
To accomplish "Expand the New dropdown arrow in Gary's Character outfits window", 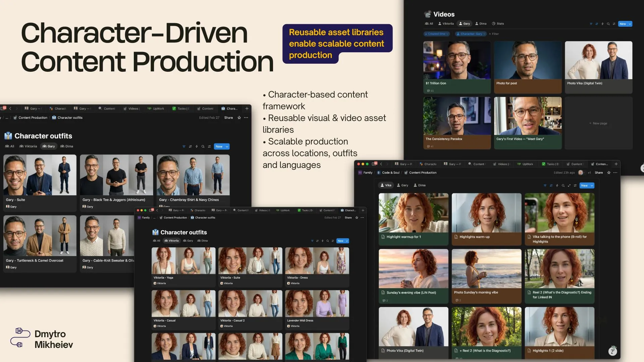I will [227, 146].
